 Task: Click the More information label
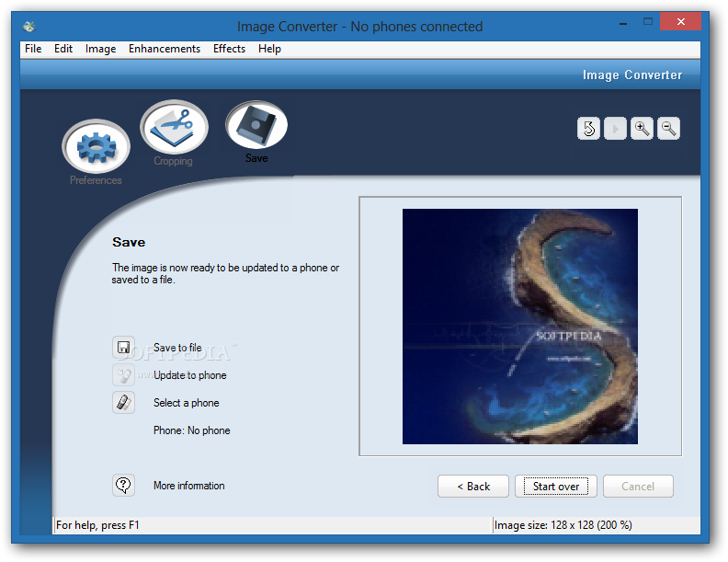pos(189,486)
